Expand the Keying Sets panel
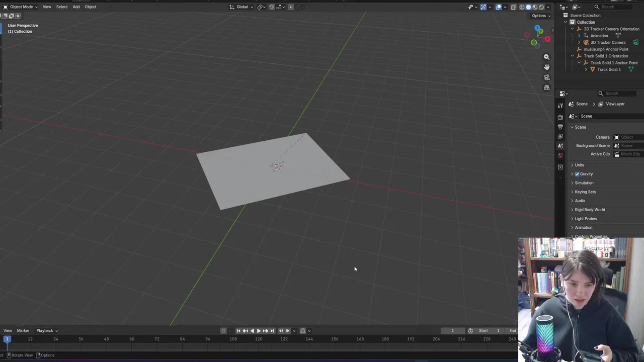Viewport: 644px width, 362px height. (585, 192)
